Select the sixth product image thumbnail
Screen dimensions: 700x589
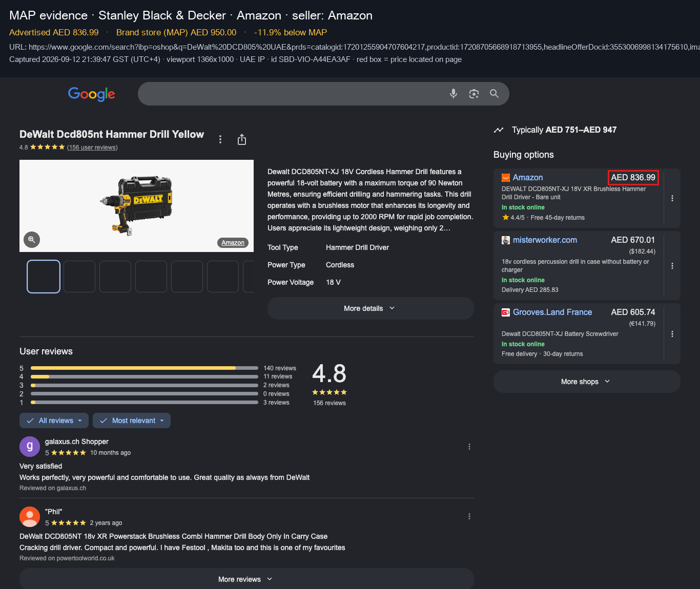223,277
